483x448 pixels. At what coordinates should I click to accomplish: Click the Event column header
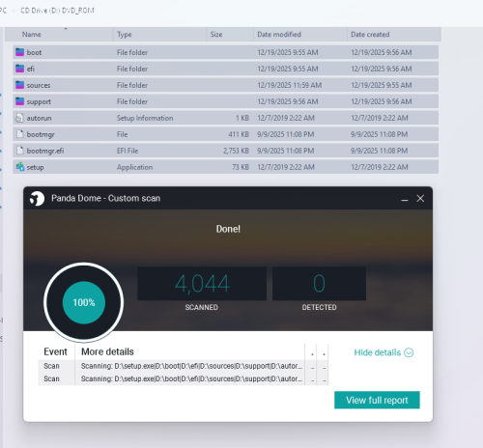coord(55,351)
